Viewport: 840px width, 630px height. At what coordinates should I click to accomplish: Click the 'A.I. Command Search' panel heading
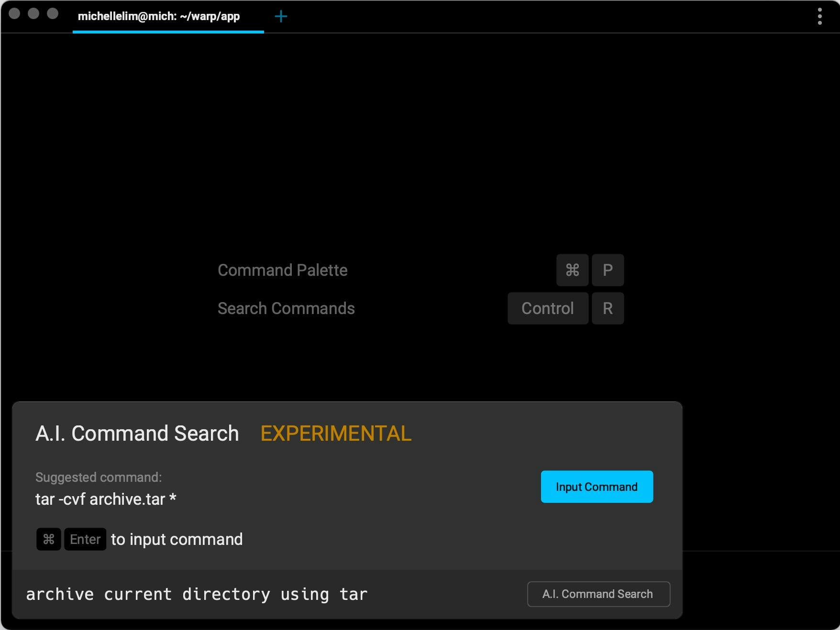click(137, 434)
